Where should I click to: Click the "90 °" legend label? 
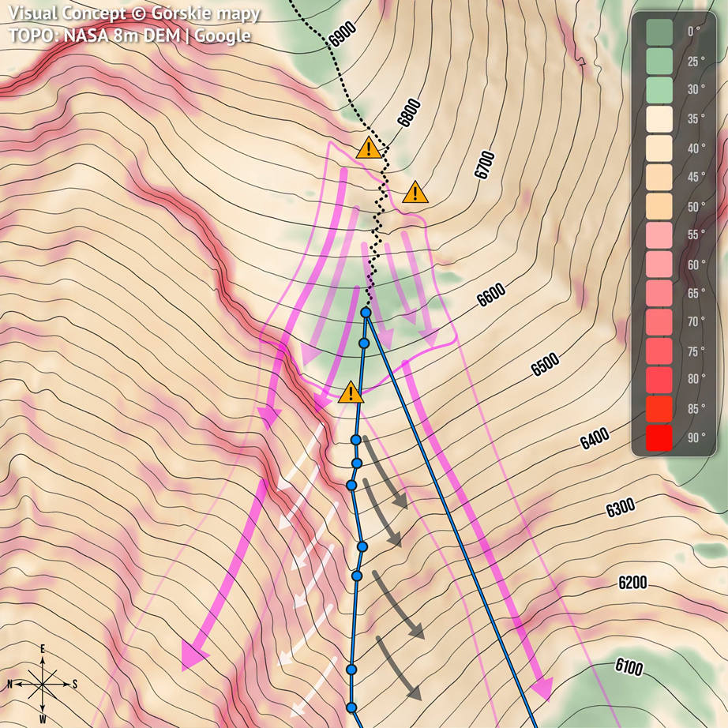(x=696, y=437)
